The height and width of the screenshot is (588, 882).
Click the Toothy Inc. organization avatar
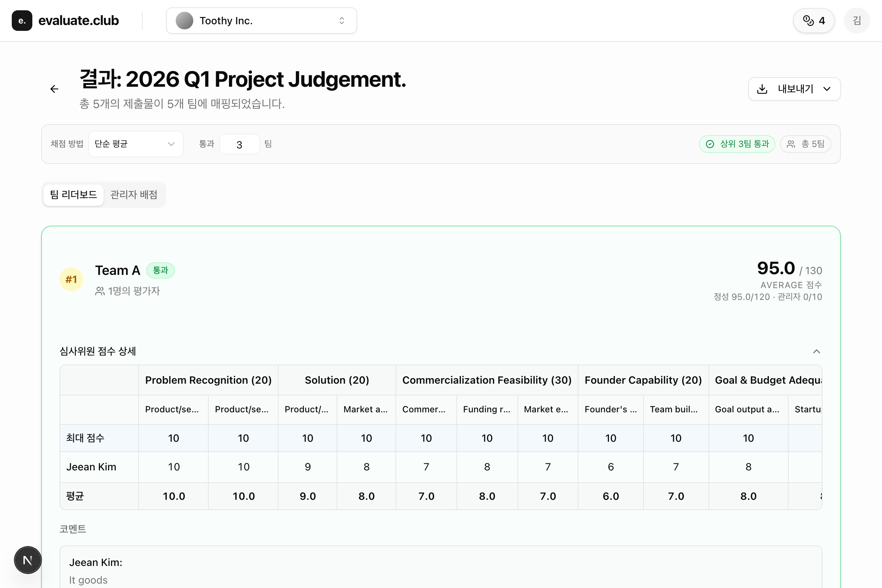click(184, 21)
